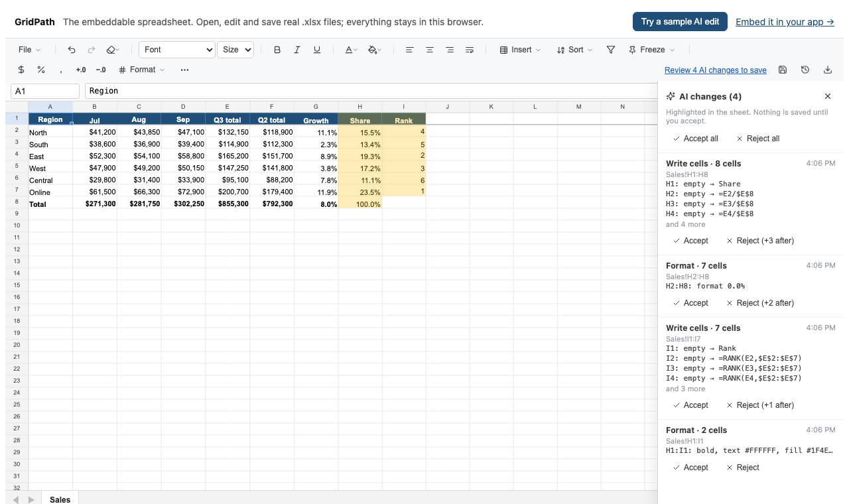849x504 pixels.
Task: Select row 8 header
Action: point(17,204)
